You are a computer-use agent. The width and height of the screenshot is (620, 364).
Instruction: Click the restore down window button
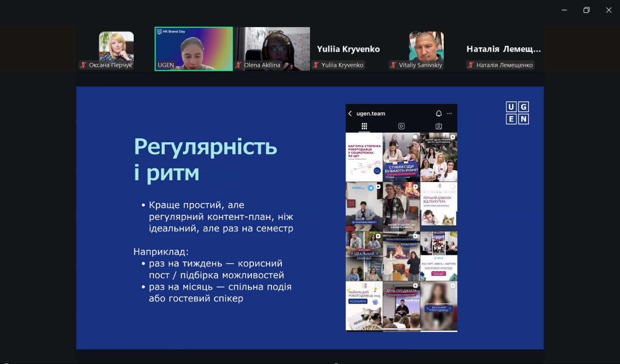pos(586,10)
